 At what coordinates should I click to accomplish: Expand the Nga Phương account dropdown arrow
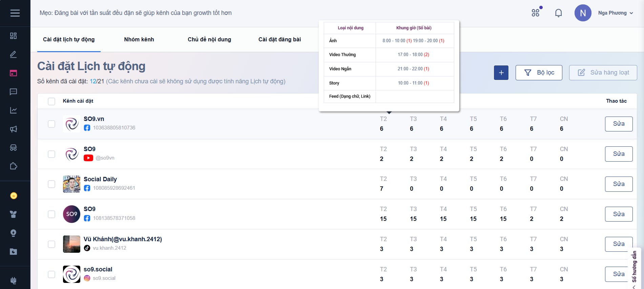pos(631,13)
